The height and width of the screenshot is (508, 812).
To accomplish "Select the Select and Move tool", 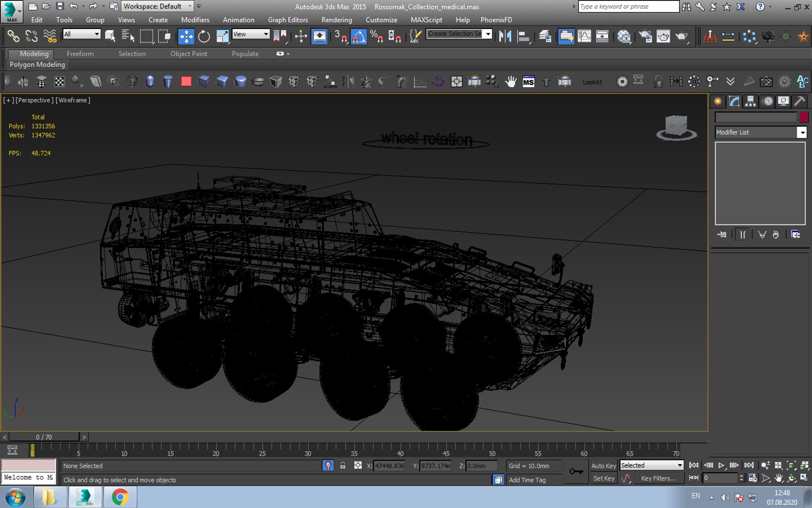I will (x=186, y=36).
